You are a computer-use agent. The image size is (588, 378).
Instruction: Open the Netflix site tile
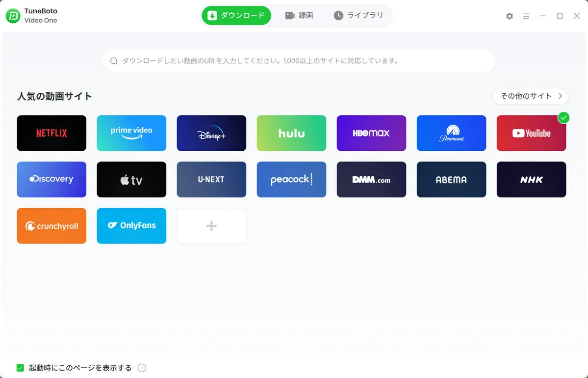(x=51, y=133)
